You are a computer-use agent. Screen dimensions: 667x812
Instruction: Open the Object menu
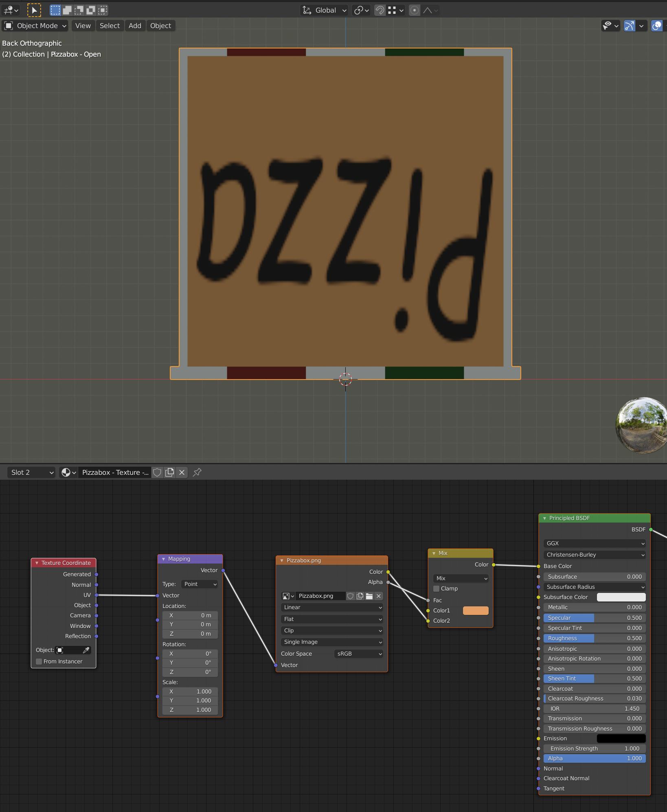click(x=160, y=26)
